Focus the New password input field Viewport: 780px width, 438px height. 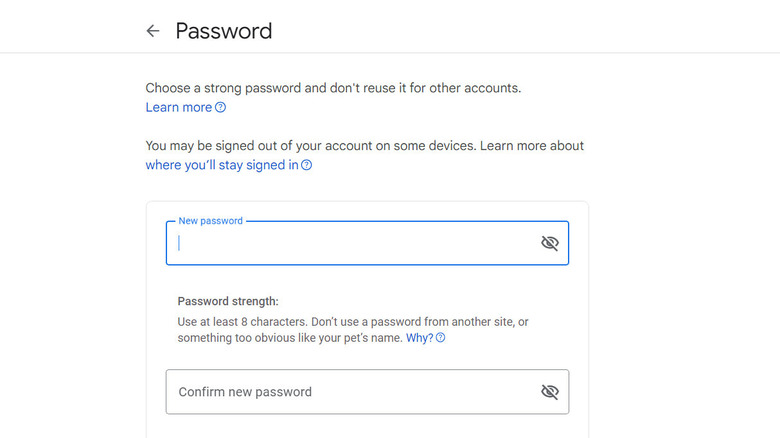point(350,243)
